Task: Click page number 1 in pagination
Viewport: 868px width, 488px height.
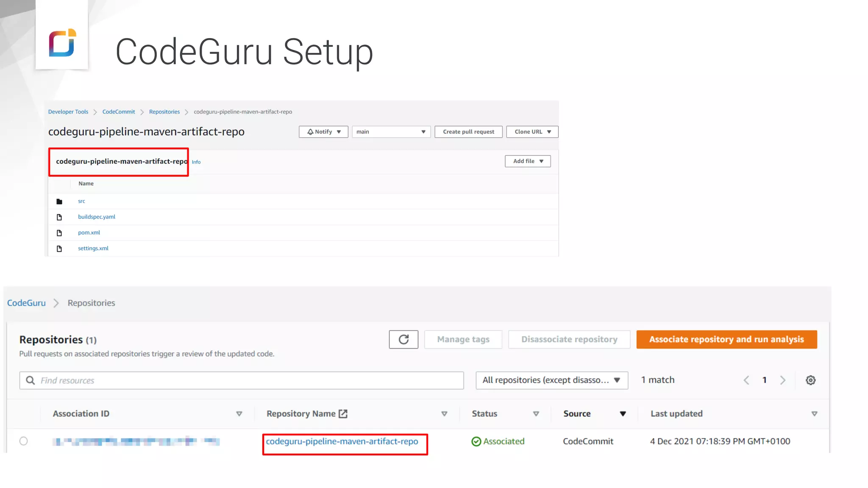Action: click(765, 380)
